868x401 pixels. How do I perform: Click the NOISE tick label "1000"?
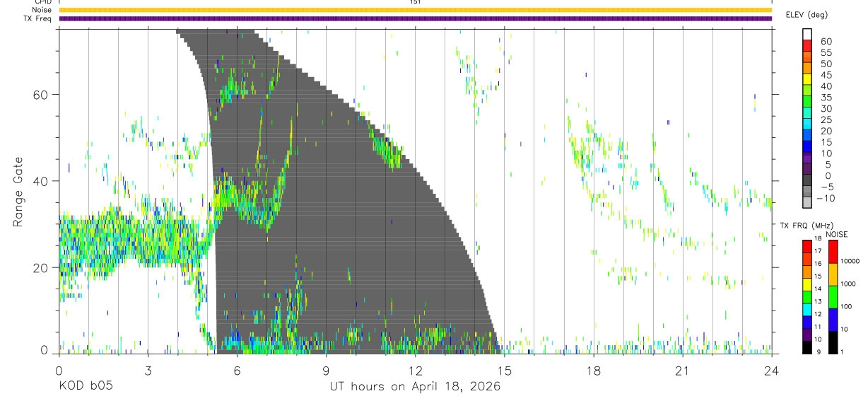pos(848,282)
